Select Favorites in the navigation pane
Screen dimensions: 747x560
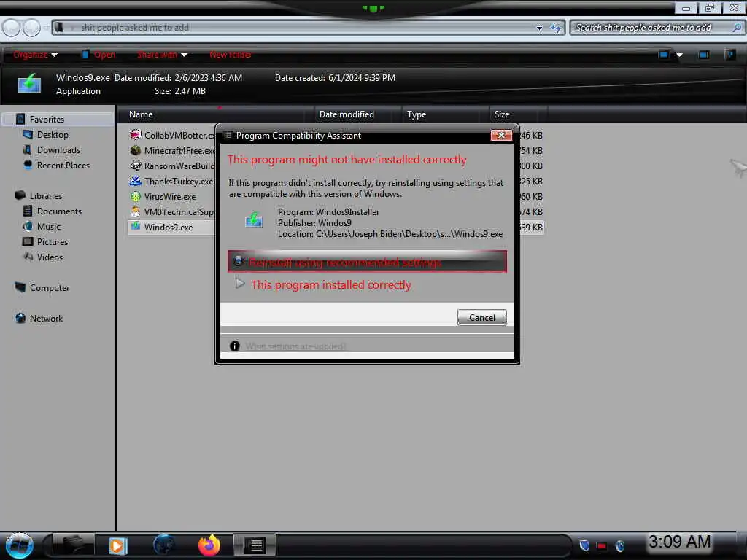[47, 119]
